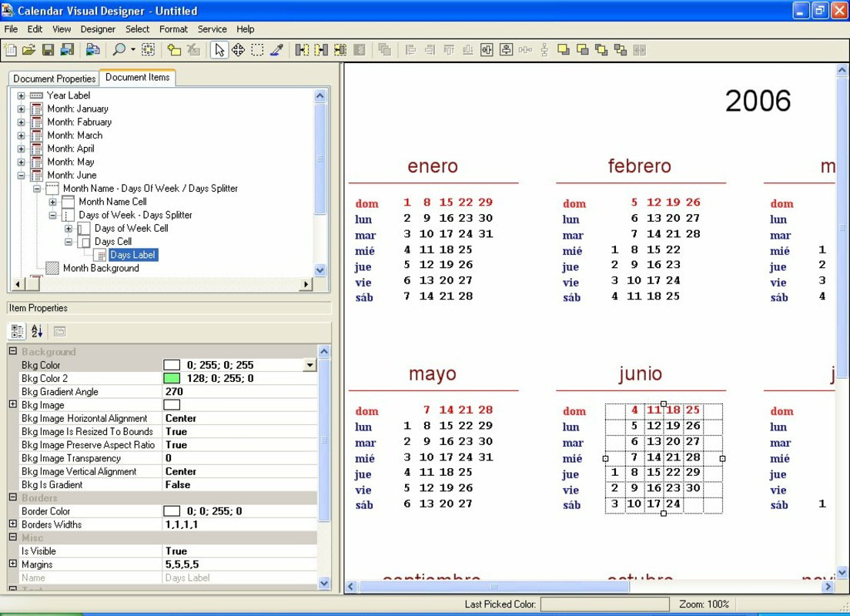Open the File menu
This screenshot has height=616, width=850.
(11, 28)
